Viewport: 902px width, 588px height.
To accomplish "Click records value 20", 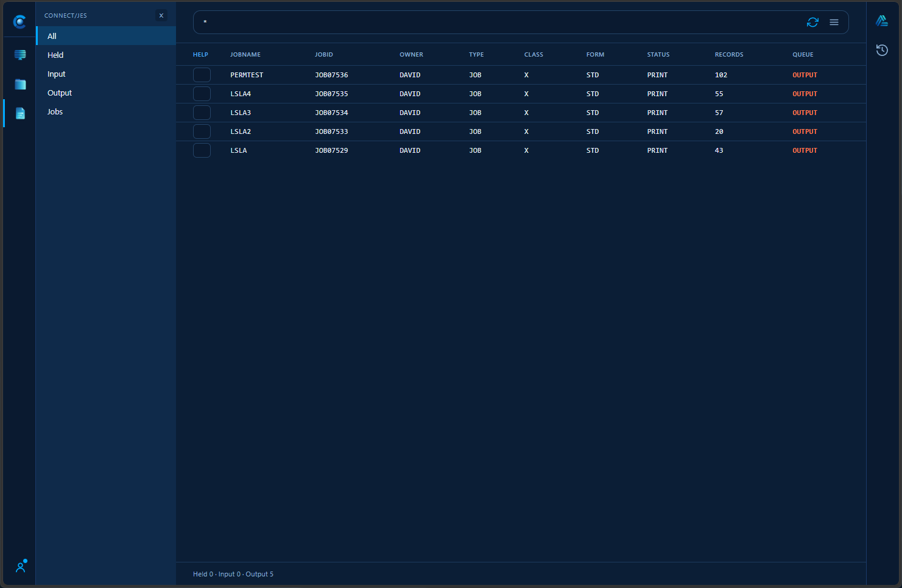I will [x=719, y=131].
